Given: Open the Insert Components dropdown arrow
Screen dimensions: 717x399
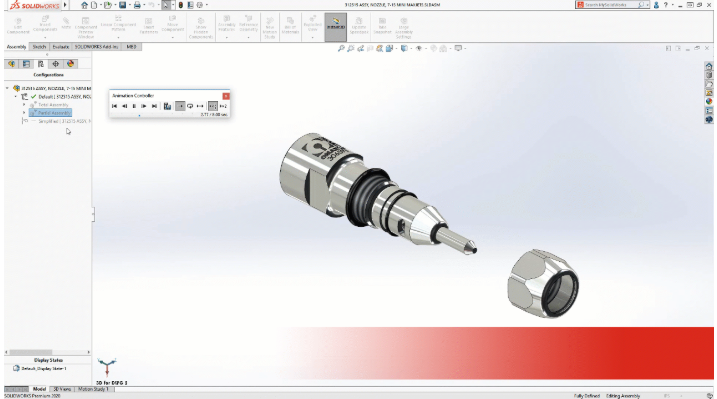Looking at the screenshot, I should pyautogui.click(x=45, y=37).
